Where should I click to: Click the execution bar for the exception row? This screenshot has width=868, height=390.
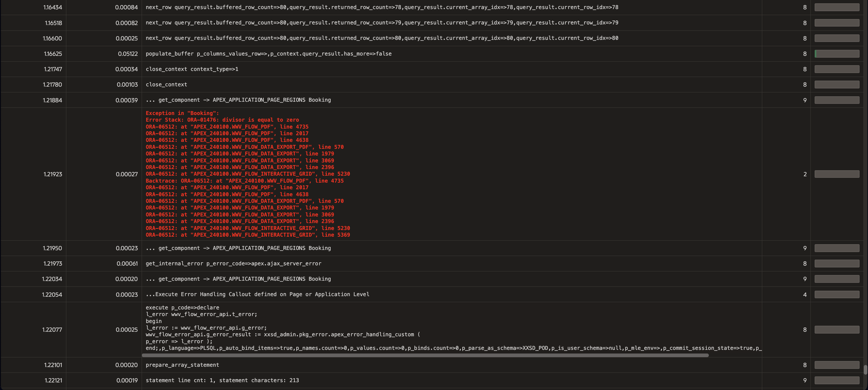click(x=837, y=174)
